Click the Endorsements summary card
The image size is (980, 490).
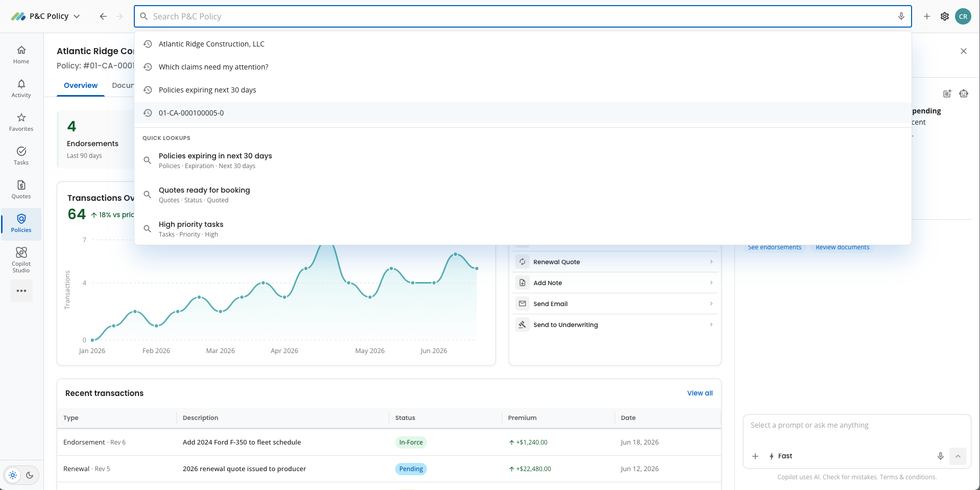(96, 139)
